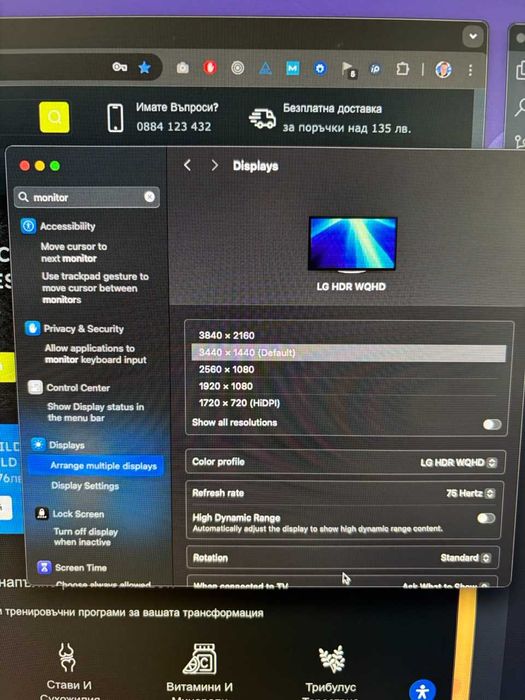Image resolution: width=525 pixels, height=700 pixels.
Task: Click the phone icon next to Имате Въпроси
Action: [115, 118]
